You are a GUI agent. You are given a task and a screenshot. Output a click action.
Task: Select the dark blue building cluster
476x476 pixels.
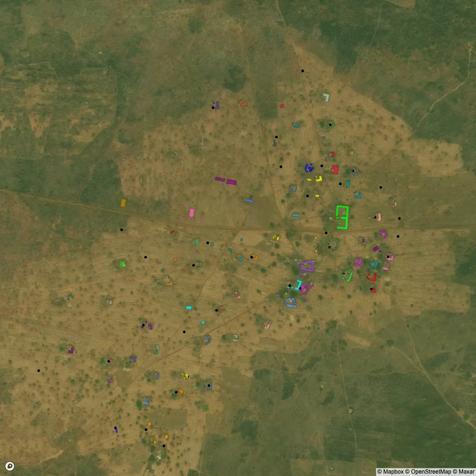[x=309, y=168]
